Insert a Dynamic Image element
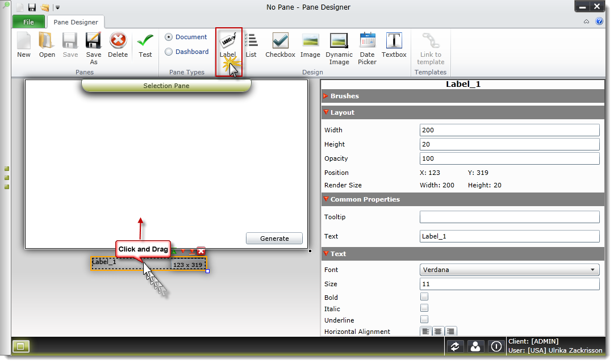This screenshot has height=364, width=614. (x=339, y=45)
